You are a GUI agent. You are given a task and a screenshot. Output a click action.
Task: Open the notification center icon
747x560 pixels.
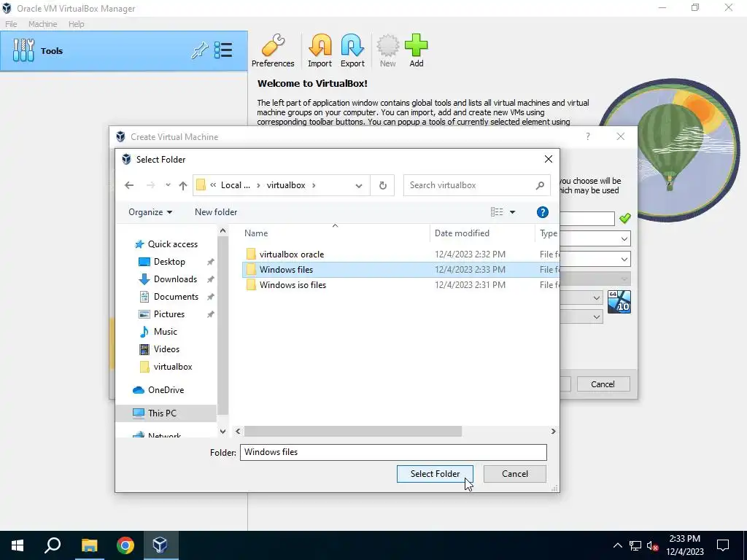[x=723, y=545]
